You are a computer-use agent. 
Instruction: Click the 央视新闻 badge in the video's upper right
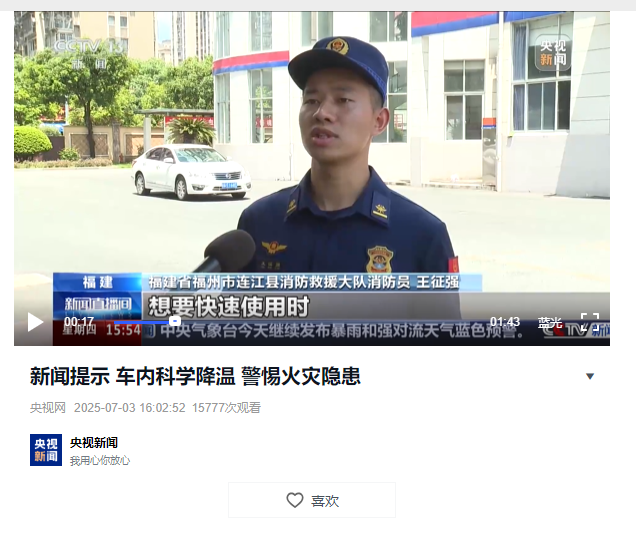coord(553,53)
